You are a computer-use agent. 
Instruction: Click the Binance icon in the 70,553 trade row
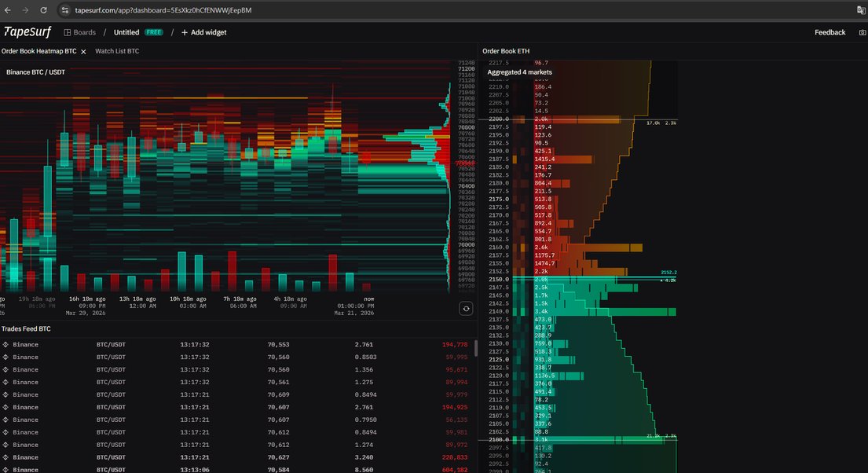(x=5, y=344)
